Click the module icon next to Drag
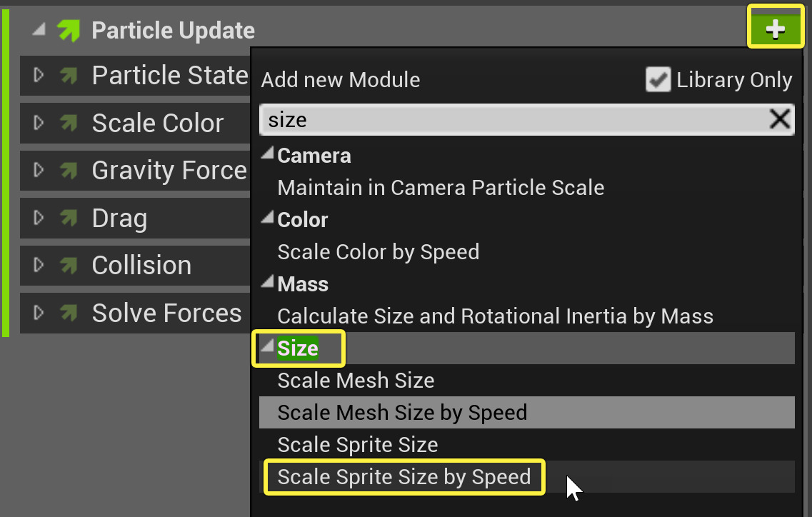 pos(67,218)
